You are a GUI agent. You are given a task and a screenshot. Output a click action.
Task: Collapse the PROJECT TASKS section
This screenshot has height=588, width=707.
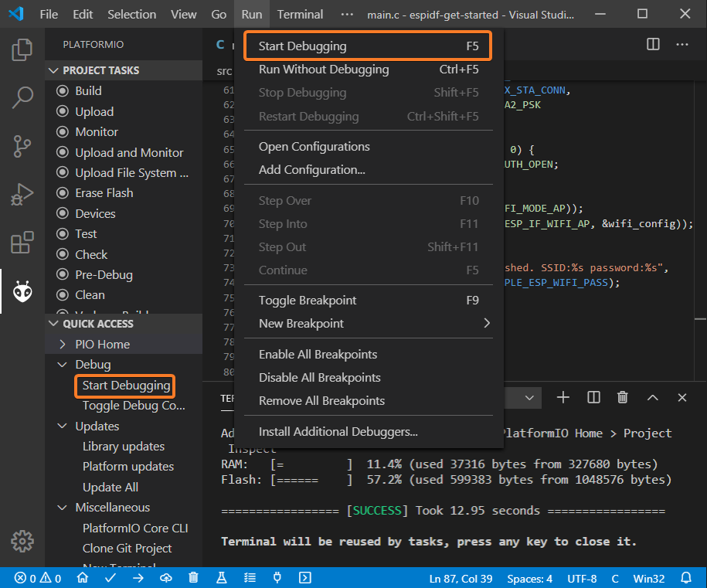(x=124, y=70)
